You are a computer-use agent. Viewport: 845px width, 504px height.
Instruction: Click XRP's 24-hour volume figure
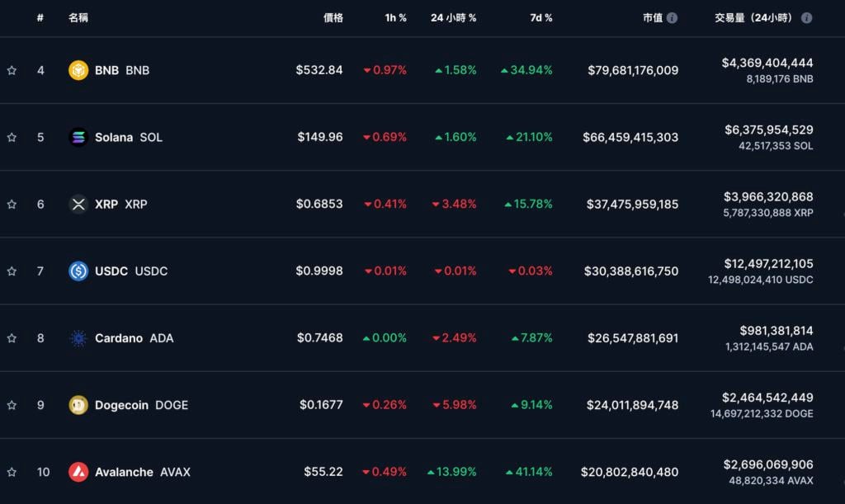pos(767,197)
